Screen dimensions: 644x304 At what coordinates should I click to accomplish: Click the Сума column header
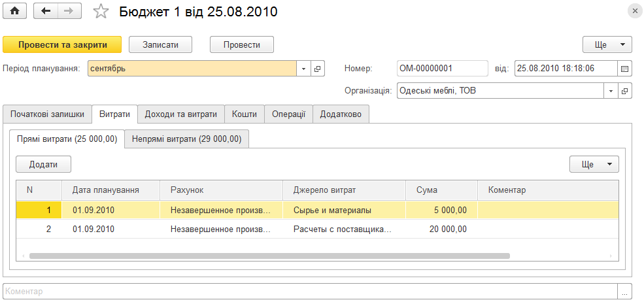click(441, 190)
